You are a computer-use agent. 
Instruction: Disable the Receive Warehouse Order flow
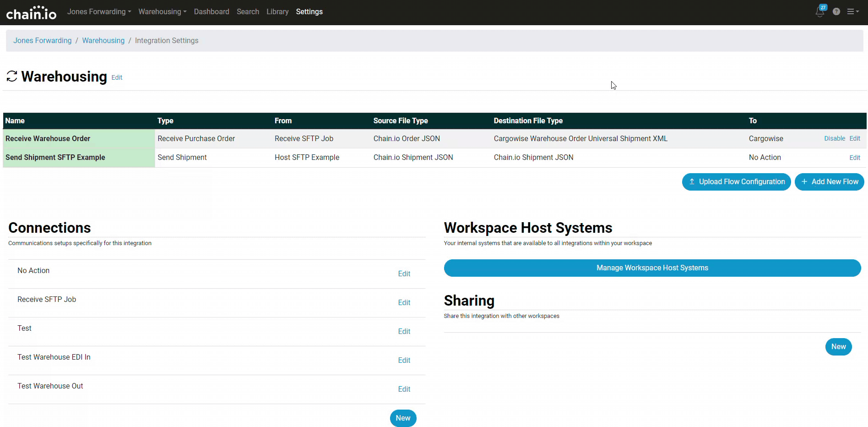835,138
